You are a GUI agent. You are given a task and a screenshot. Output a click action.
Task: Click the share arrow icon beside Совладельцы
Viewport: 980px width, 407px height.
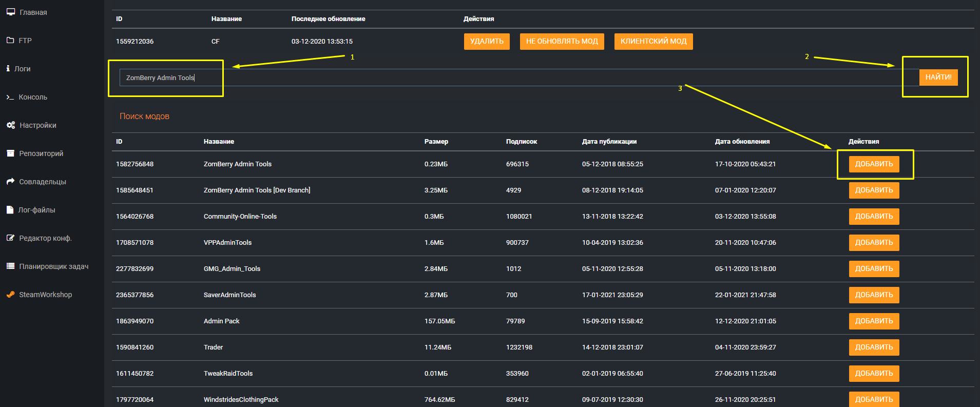coord(10,181)
